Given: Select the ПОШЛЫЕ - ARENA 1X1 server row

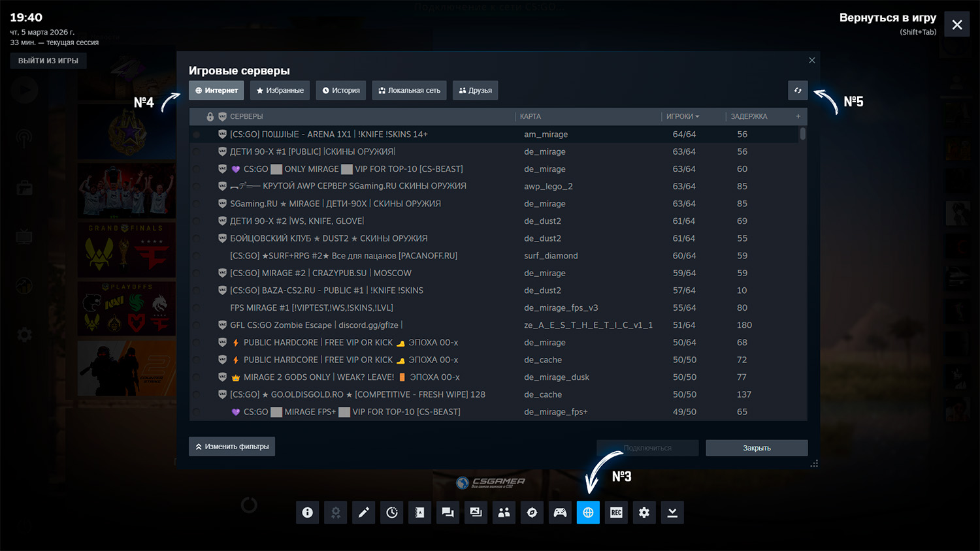Looking at the screenshot, I should [494, 134].
